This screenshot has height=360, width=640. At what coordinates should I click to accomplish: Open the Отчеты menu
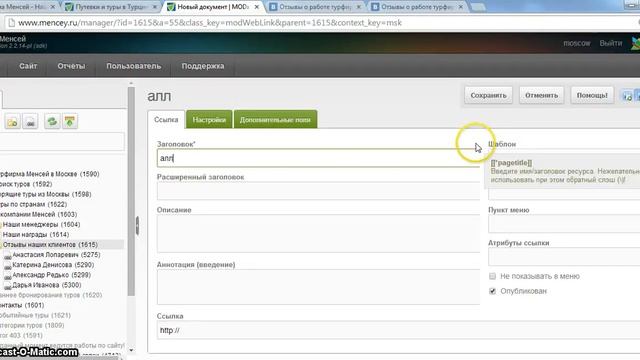71,66
